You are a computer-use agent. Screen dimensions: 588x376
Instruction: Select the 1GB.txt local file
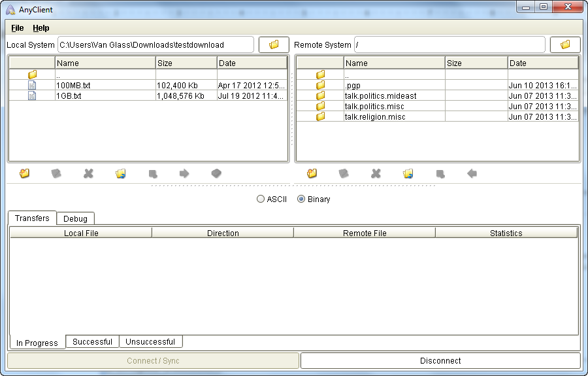tap(69, 96)
